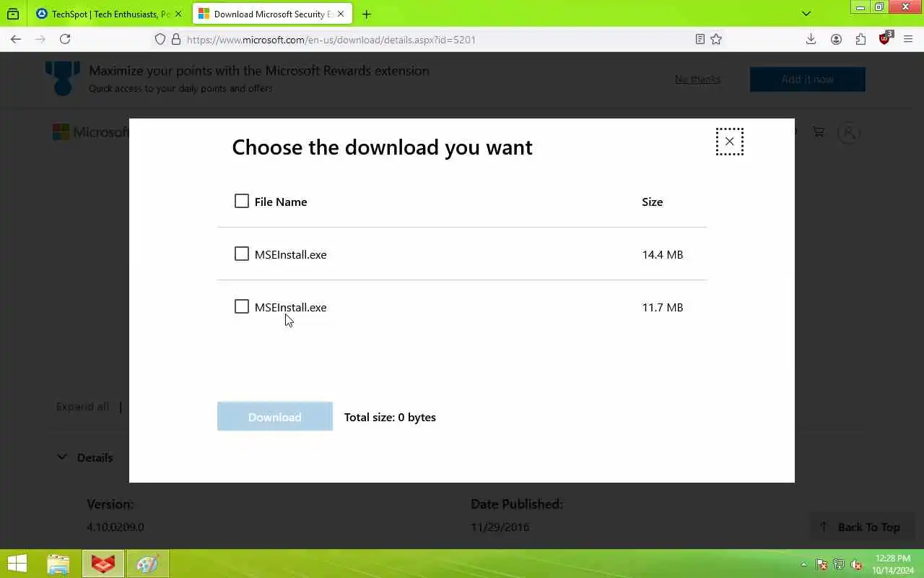Click the Action Center flag tray icon

click(821, 564)
